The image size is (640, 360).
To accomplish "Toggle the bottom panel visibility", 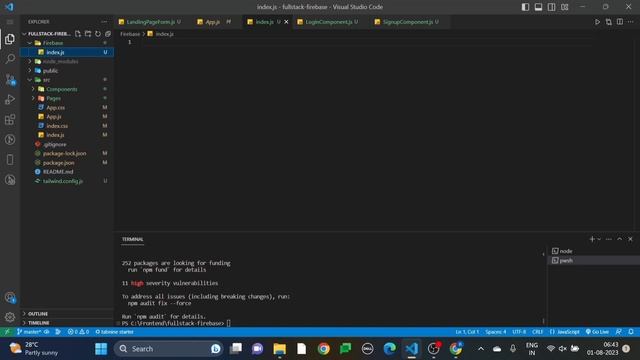I will (538, 7).
